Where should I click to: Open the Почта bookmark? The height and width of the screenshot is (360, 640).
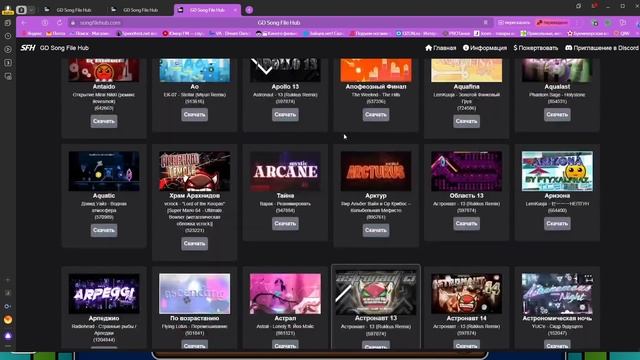pos(56,33)
